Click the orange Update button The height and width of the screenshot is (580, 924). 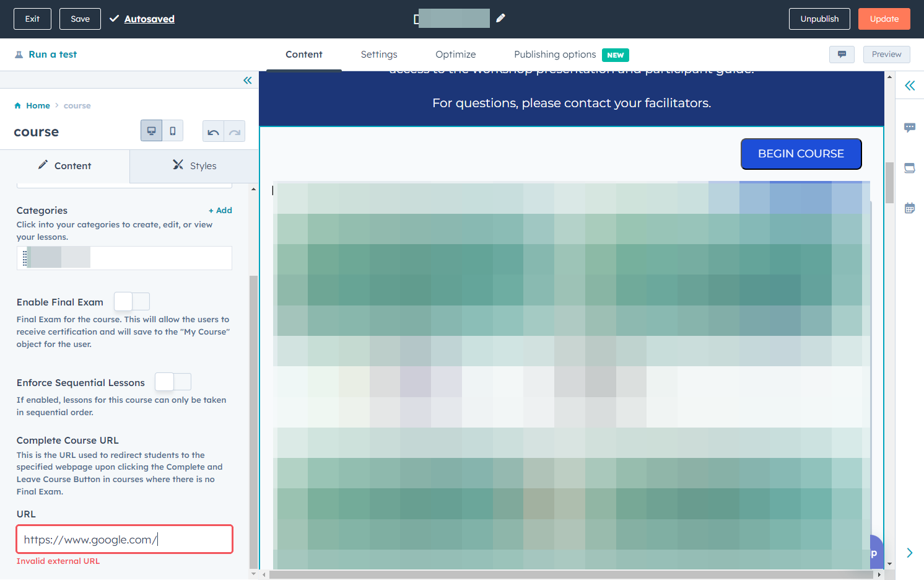click(x=884, y=19)
